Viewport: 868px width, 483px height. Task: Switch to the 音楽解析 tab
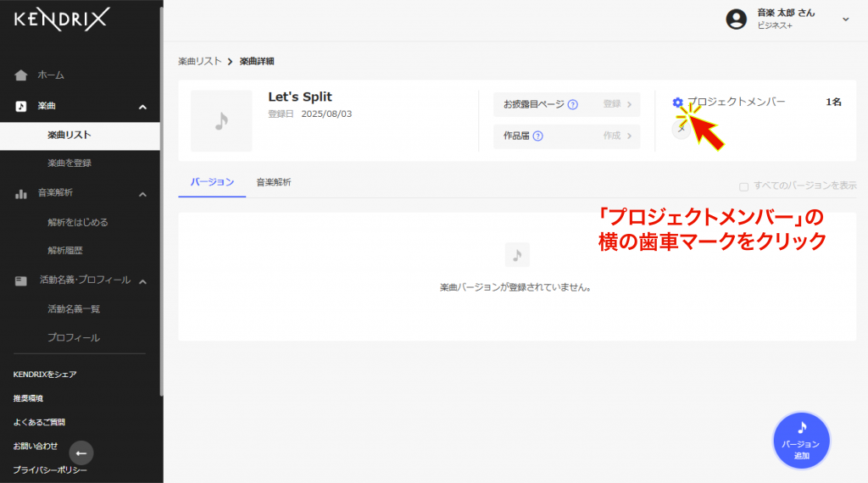pyautogui.click(x=273, y=182)
